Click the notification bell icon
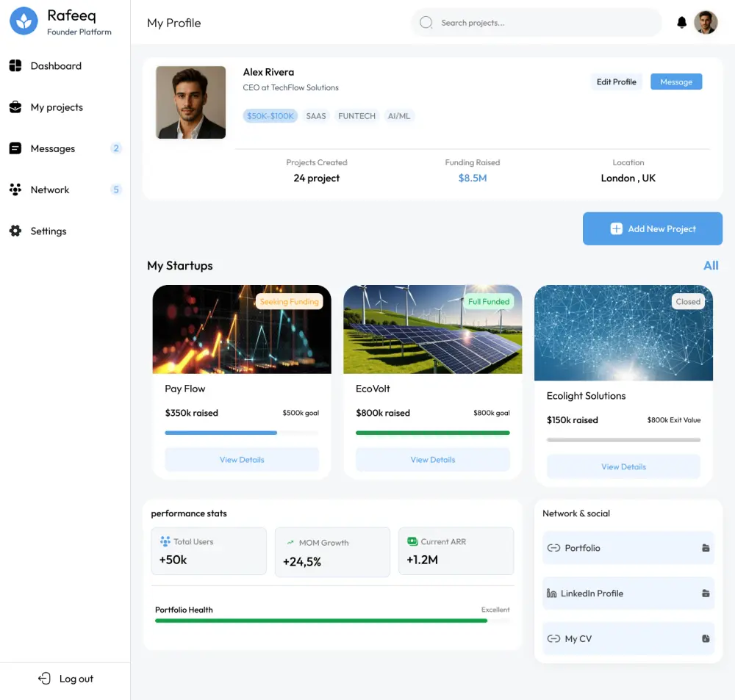This screenshot has height=700, width=735. pyautogui.click(x=681, y=23)
